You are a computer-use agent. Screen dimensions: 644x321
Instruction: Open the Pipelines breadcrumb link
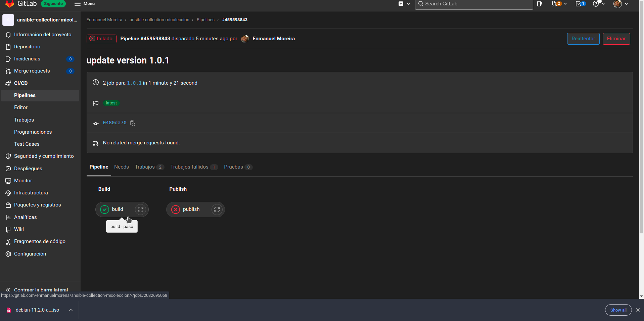(205, 20)
